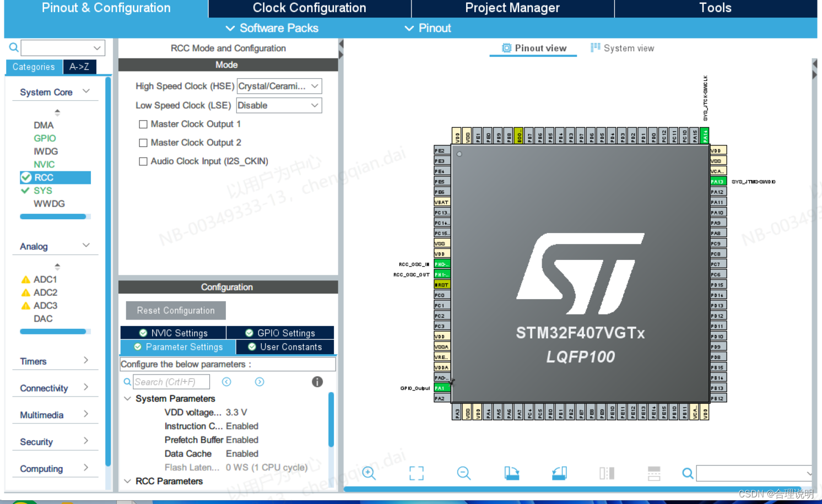Toggle the vertical split view icon

(x=607, y=473)
